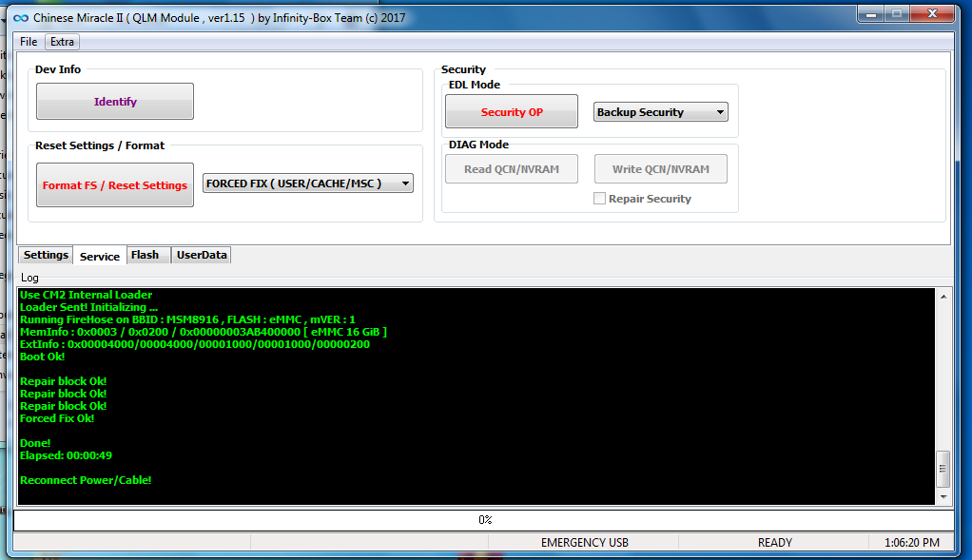The width and height of the screenshot is (972, 560).
Task: Click log line 'Running FireHose on BBID : MSM8916'
Action: pos(187,319)
